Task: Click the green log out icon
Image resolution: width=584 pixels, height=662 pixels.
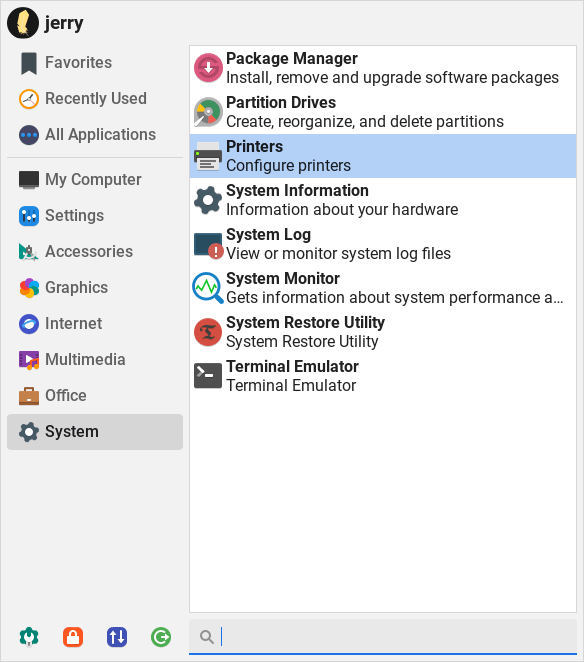Action: point(161,637)
